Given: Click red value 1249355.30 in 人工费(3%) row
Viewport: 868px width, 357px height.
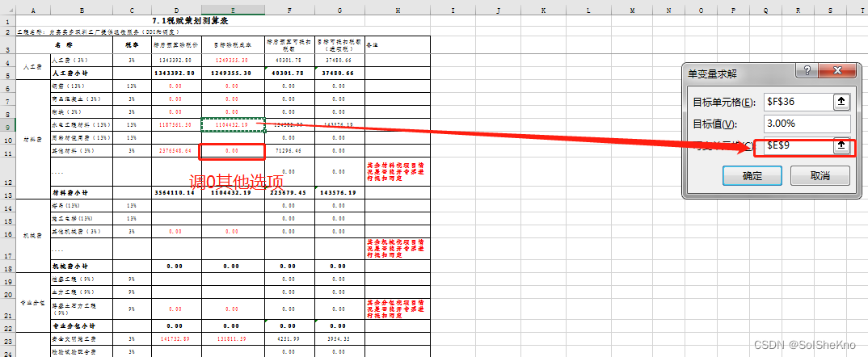Looking at the screenshot, I should click(x=233, y=60).
